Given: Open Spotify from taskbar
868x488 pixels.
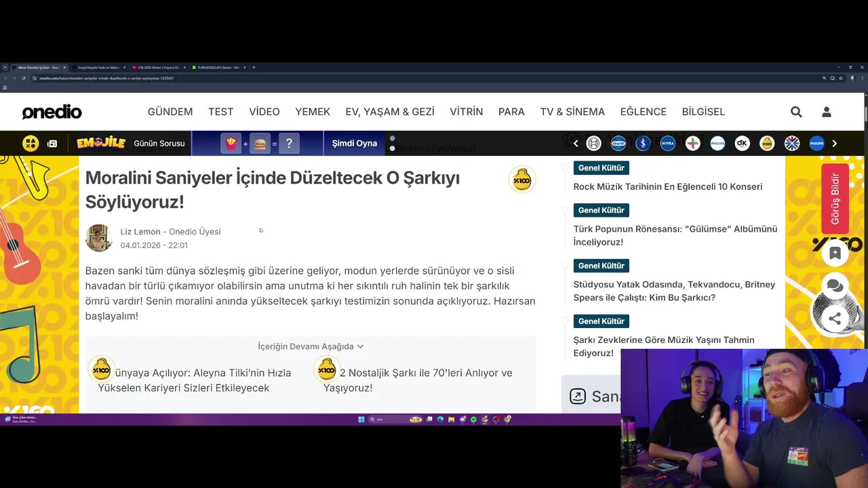Looking at the screenshot, I should [473, 420].
